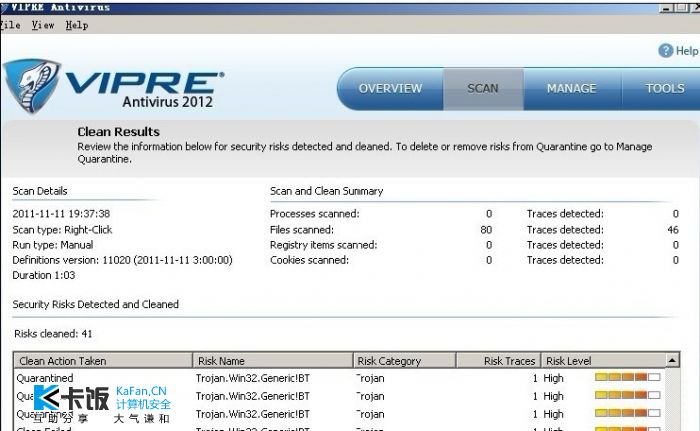Sort by Risk Name column header
Screen dimensions: 700x431
click(x=272, y=360)
